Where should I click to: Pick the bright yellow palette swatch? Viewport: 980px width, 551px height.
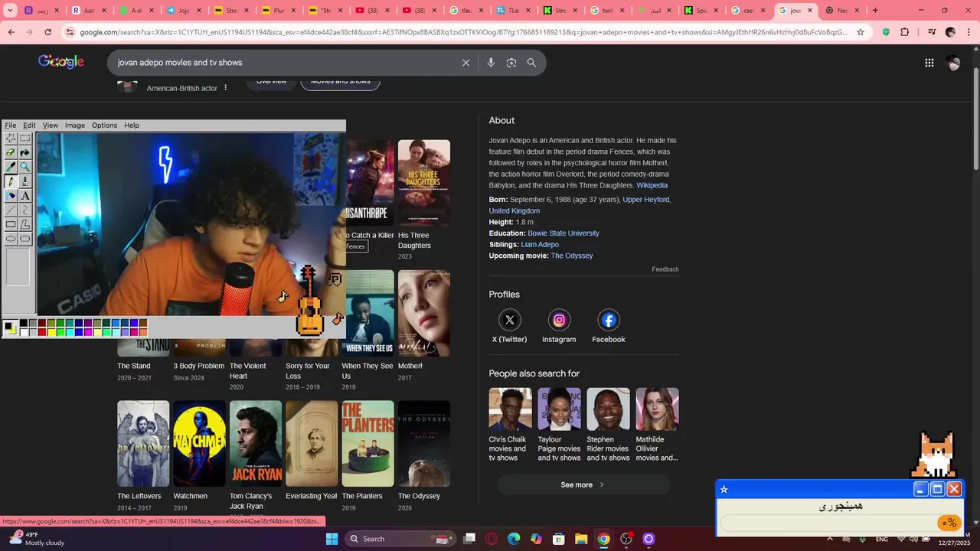click(51, 332)
